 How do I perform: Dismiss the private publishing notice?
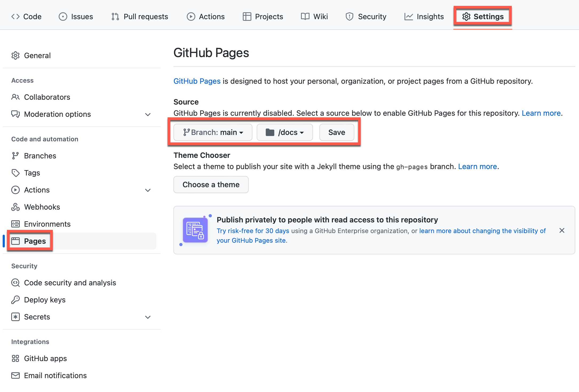coord(561,231)
